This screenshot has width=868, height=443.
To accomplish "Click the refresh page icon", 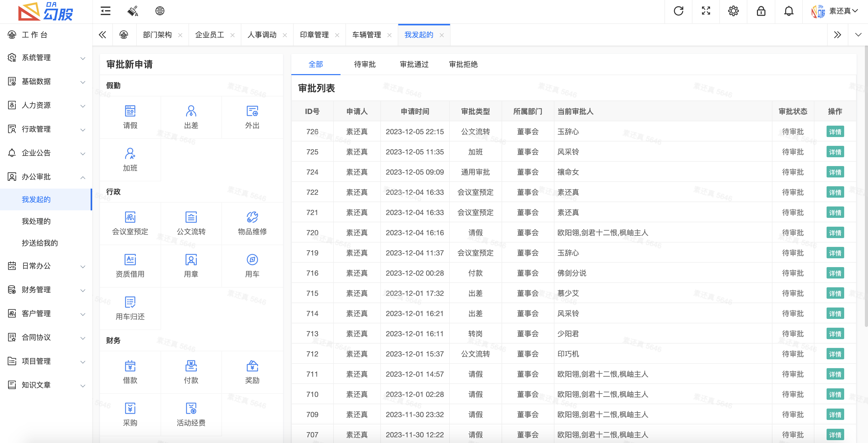I will click(x=678, y=11).
